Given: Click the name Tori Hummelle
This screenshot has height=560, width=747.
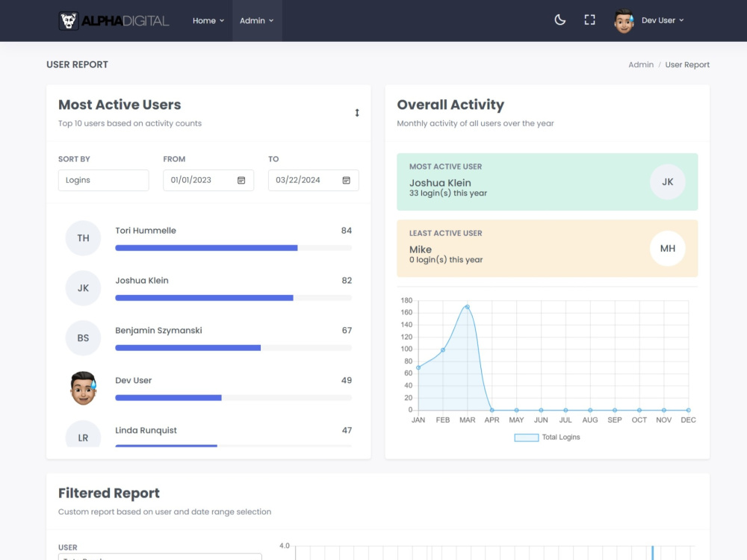Looking at the screenshot, I should 146,231.
